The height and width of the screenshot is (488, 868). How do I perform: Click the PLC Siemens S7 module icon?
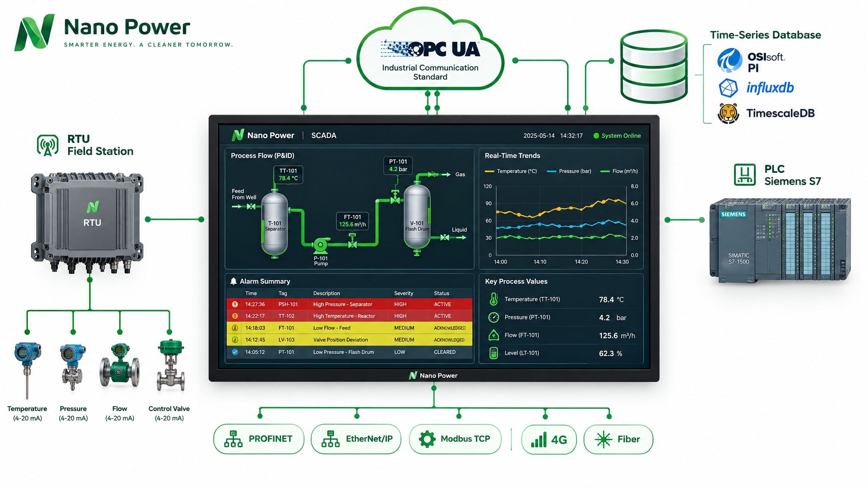click(x=745, y=175)
